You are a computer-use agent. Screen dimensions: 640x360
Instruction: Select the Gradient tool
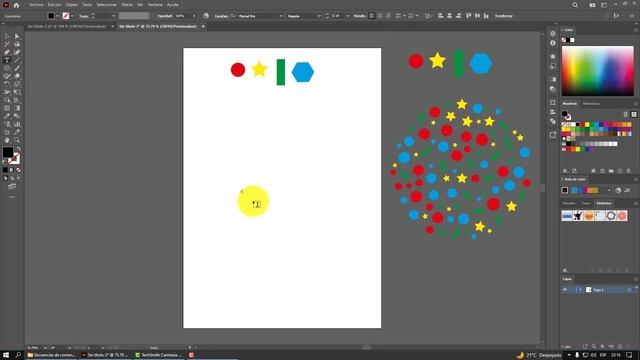click(17, 108)
